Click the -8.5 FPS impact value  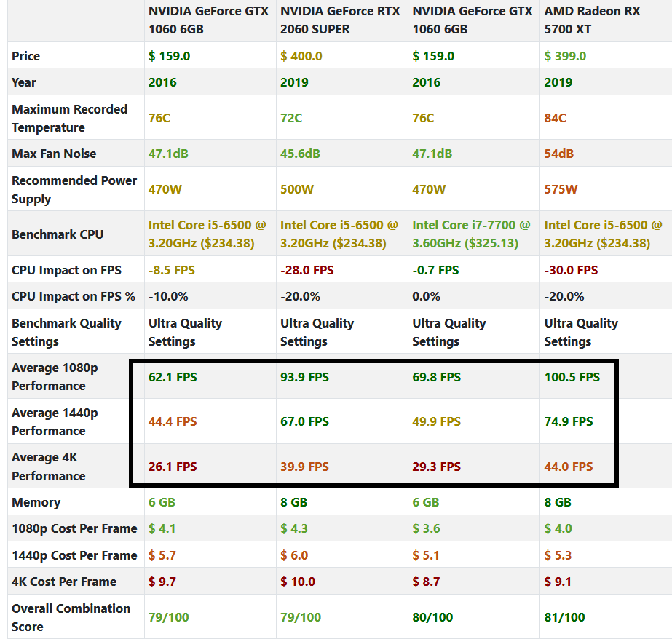171,270
